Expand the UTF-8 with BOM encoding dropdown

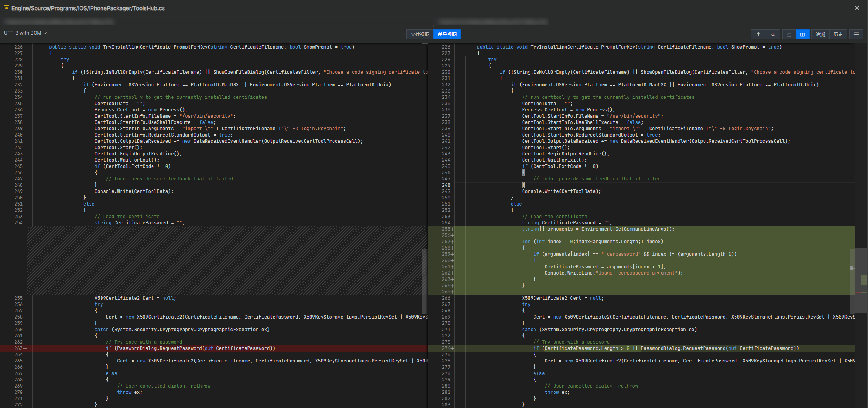[26, 33]
